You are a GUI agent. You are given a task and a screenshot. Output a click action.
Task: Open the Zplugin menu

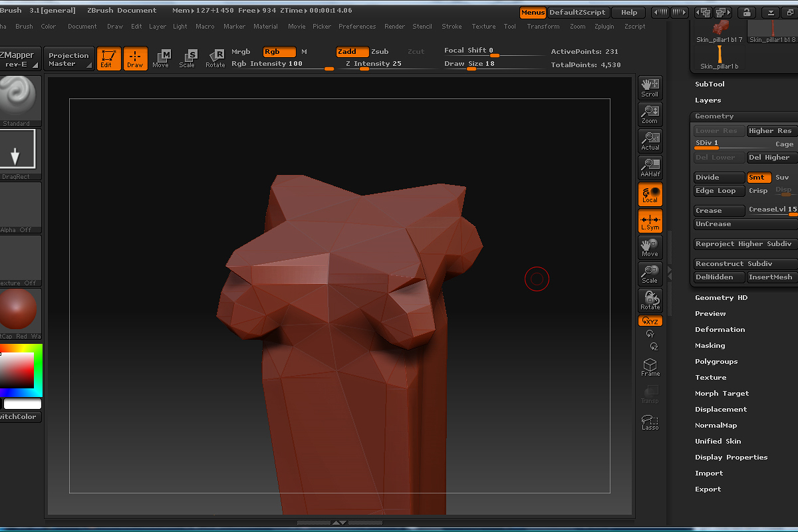604,27
